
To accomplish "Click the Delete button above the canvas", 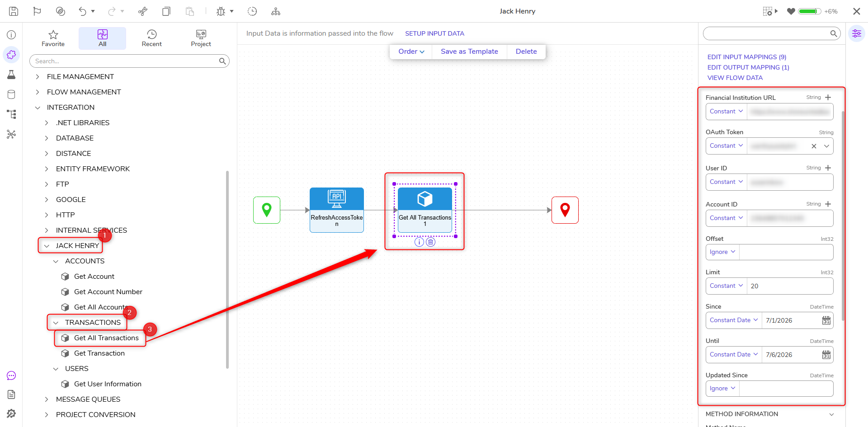I will point(526,52).
